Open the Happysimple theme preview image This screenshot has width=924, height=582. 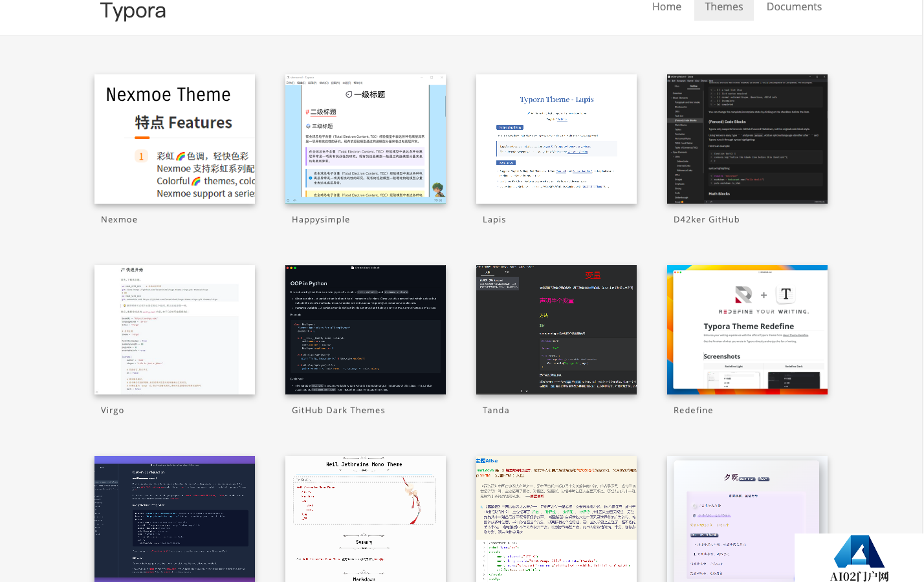(x=366, y=139)
